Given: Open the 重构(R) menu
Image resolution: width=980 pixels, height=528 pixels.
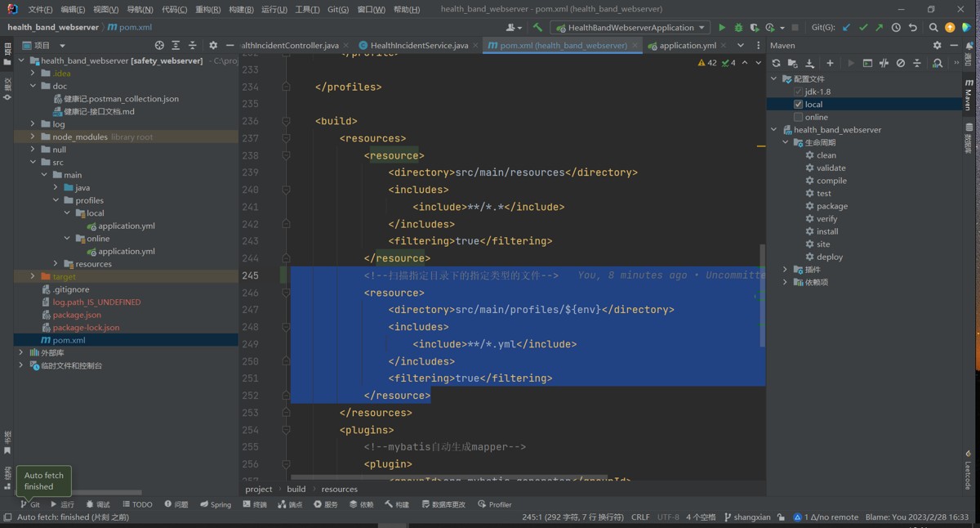Looking at the screenshot, I should 207,10.
